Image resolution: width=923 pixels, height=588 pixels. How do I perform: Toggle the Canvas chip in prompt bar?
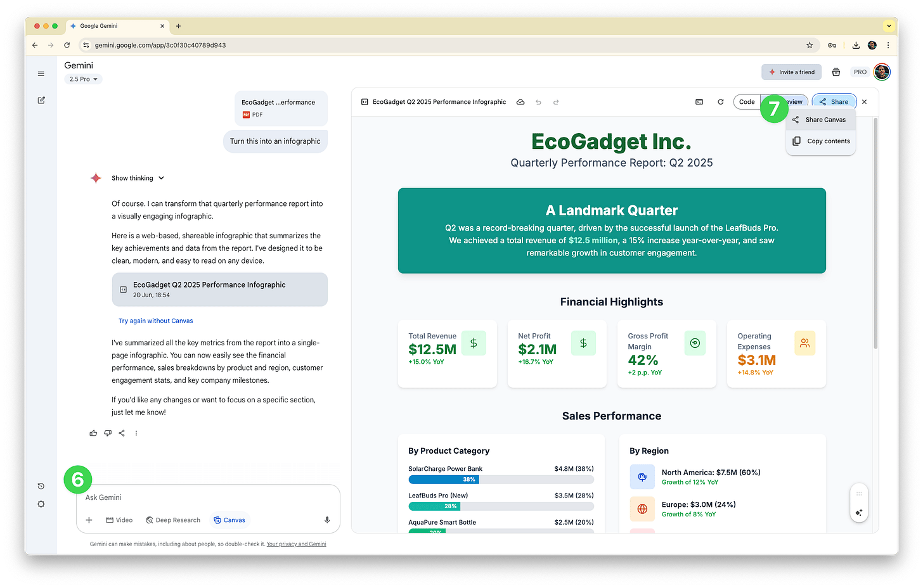click(229, 520)
